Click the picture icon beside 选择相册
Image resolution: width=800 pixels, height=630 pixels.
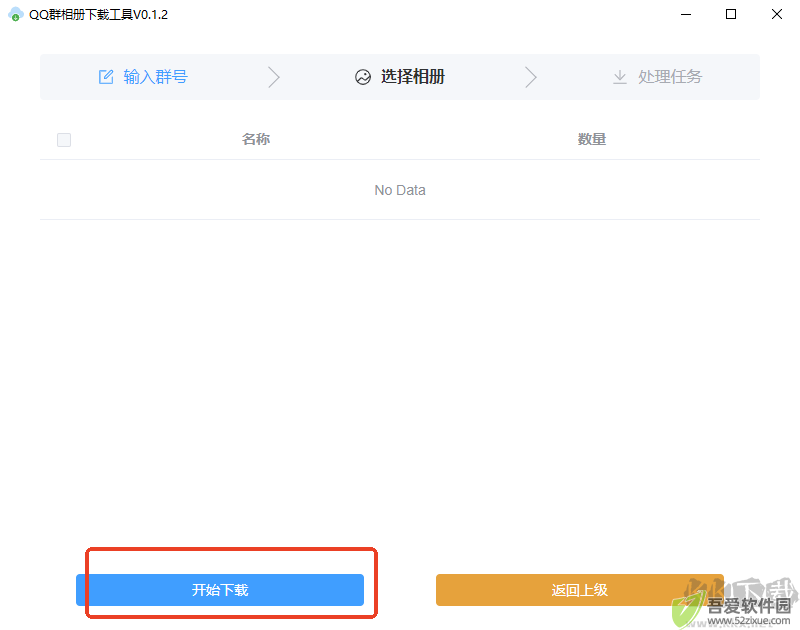tap(363, 77)
